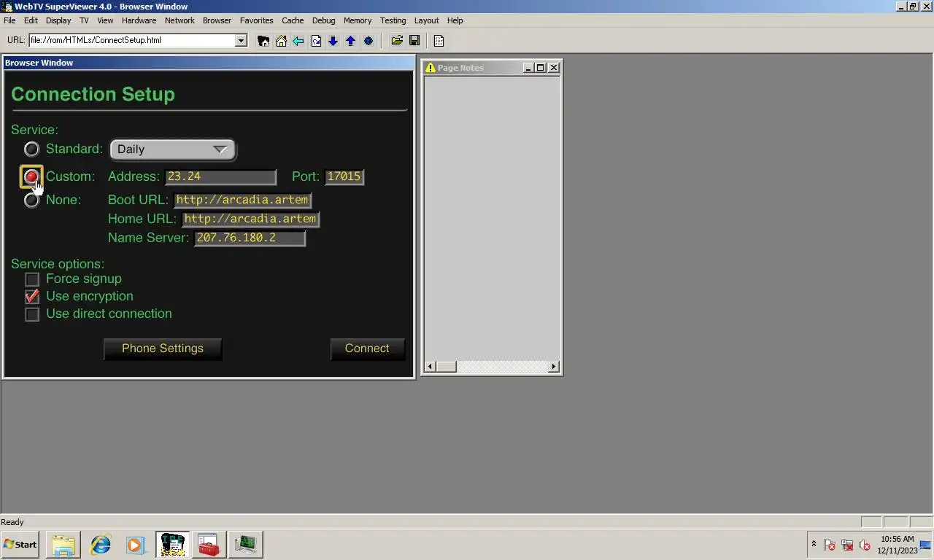Viewport: 934px width, 560px height.
Task: Open the Network menu
Action: pos(180,20)
